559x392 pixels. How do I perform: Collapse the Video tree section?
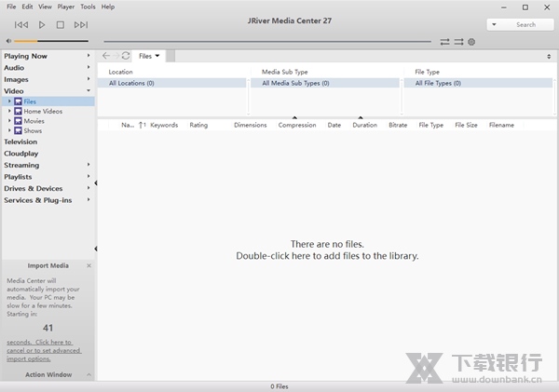pyautogui.click(x=89, y=91)
